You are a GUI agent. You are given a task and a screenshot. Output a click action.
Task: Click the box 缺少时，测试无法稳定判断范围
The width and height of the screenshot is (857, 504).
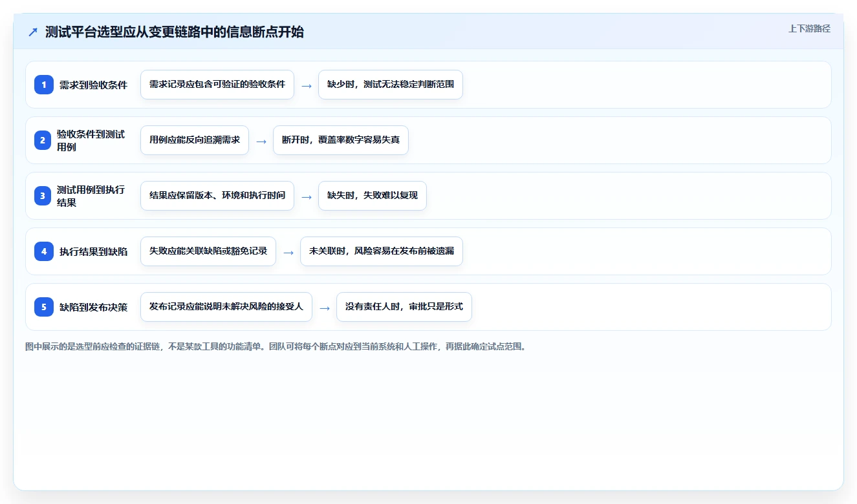coord(391,85)
